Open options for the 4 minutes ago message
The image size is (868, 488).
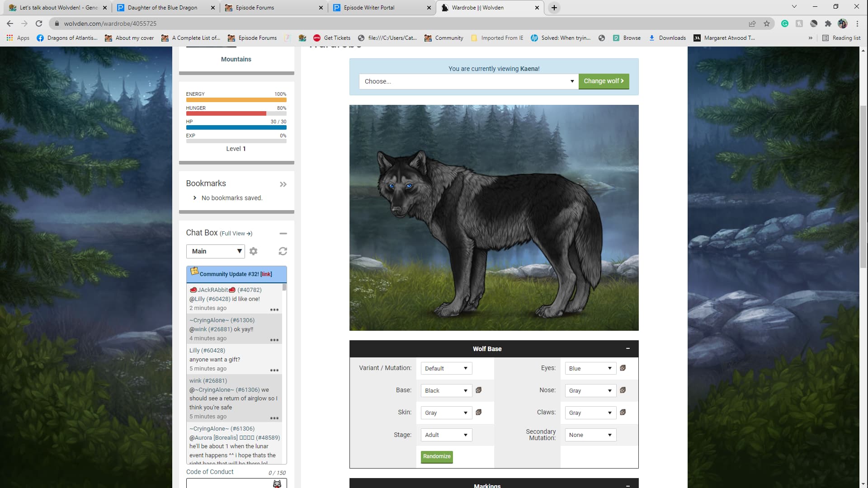tap(274, 340)
